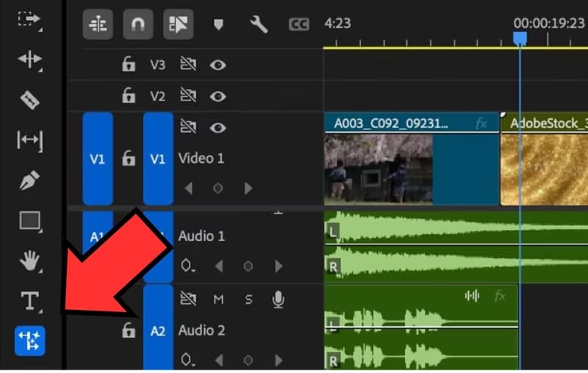This screenshot has height=373, width=588.
Task: Select the Razor tool
Action: (29, 100)
